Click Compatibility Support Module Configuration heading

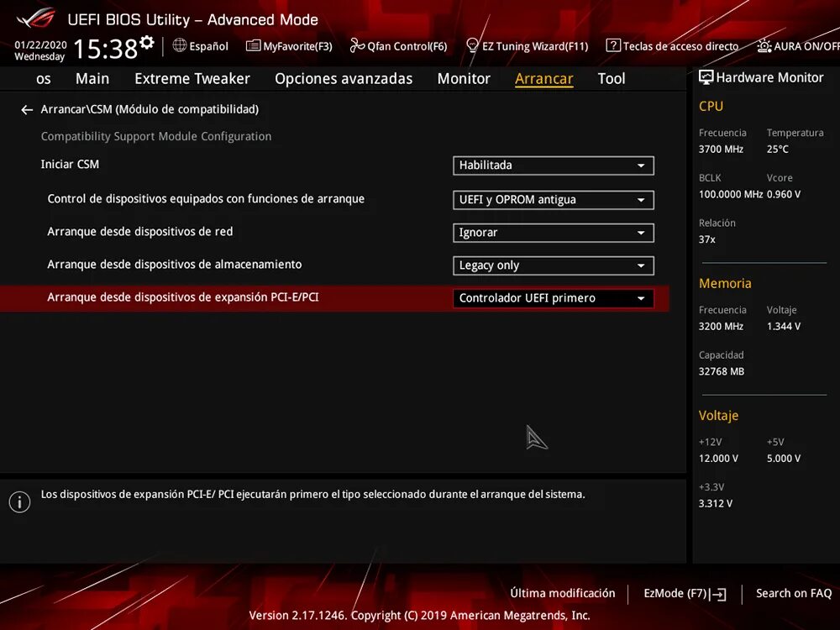point(156,137)
